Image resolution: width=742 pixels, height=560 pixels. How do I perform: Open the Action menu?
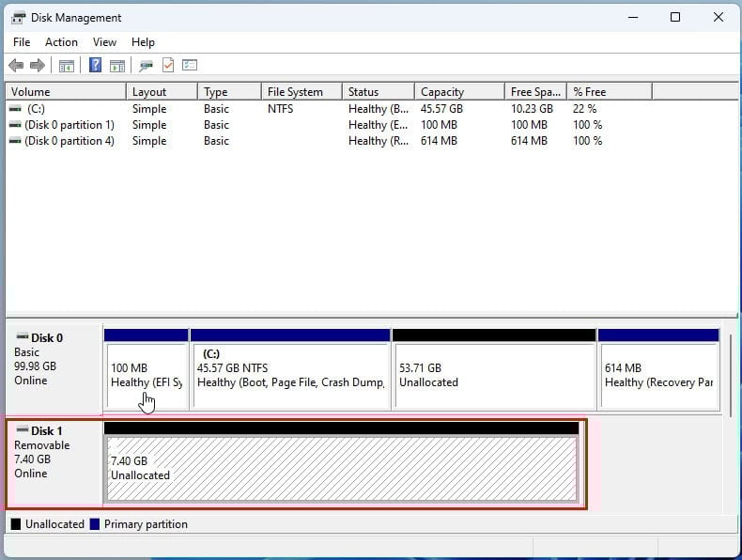pos(61,42)
